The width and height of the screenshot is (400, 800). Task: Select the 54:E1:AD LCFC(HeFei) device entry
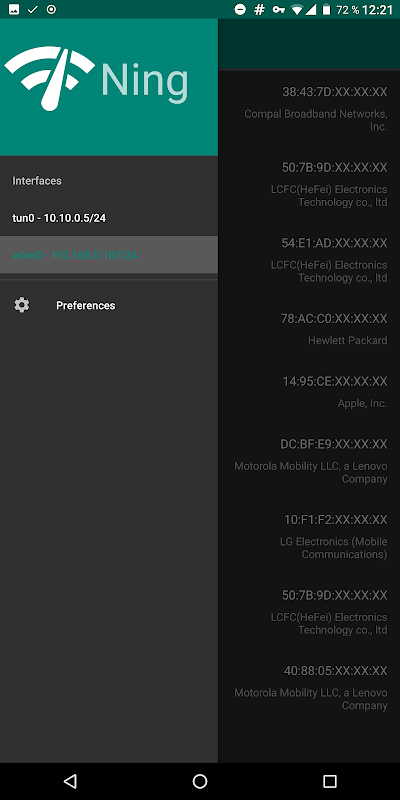click(309, 260)
